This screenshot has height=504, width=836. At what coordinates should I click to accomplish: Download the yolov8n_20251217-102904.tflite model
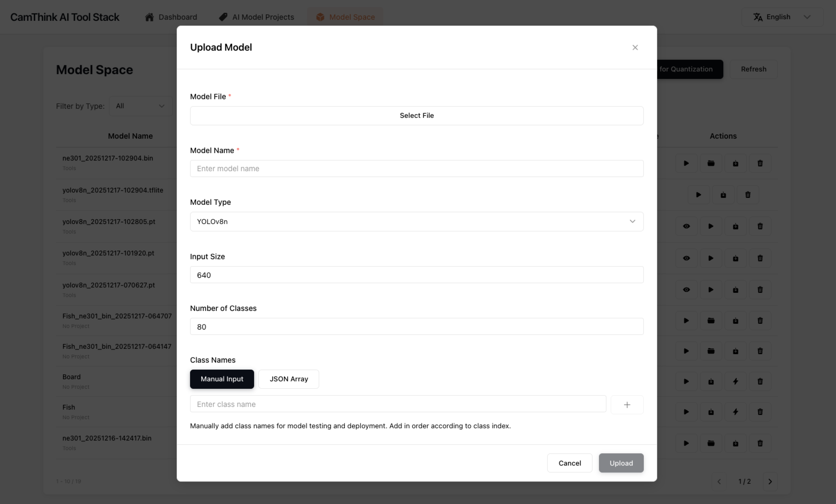click(723, 194)
